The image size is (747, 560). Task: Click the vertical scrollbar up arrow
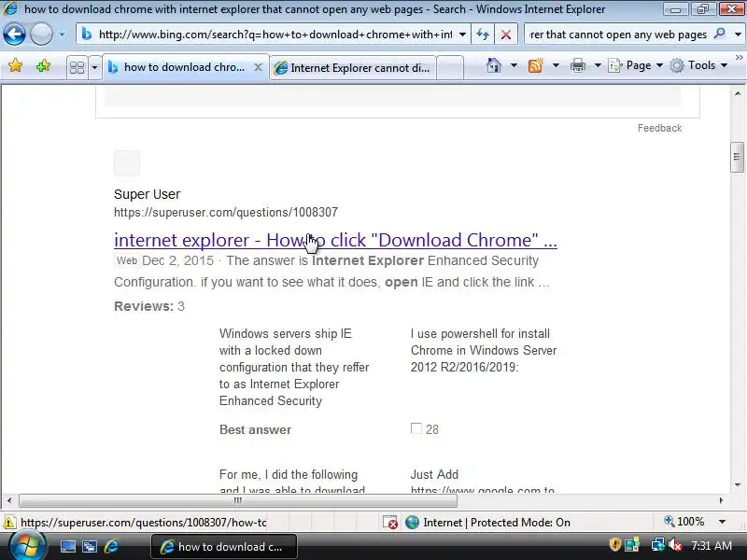738,94
